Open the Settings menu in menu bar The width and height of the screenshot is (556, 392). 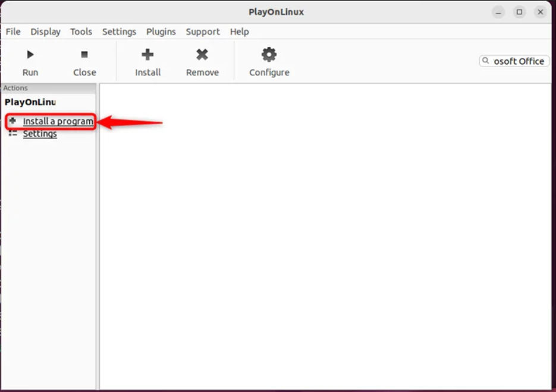pyautogui.click(x=119, y=31)
